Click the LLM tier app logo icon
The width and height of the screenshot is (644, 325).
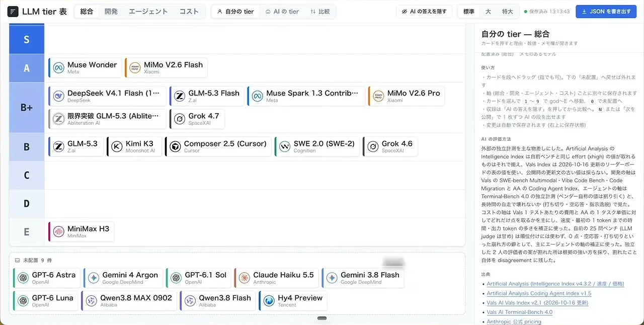(13, 12)
